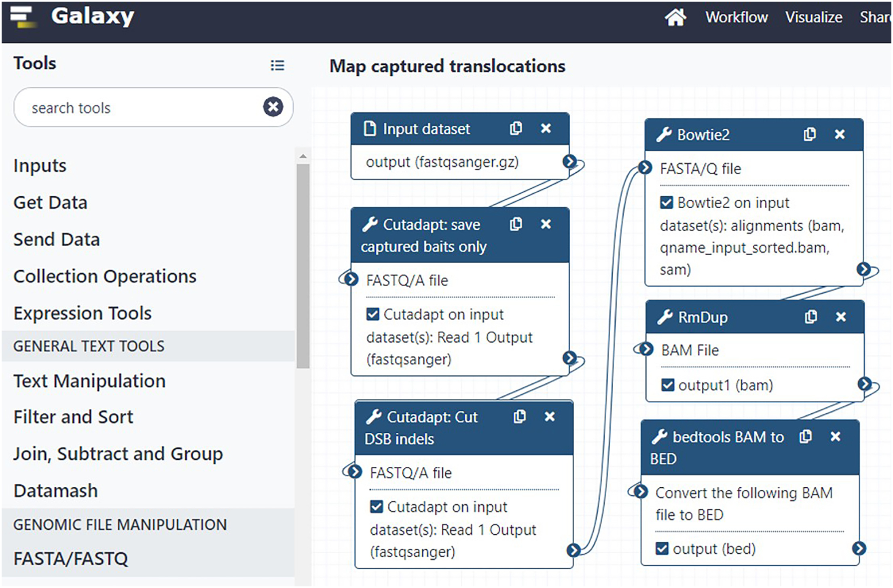
Task: Click the Galaxy home icon
Action: point(675,17)
